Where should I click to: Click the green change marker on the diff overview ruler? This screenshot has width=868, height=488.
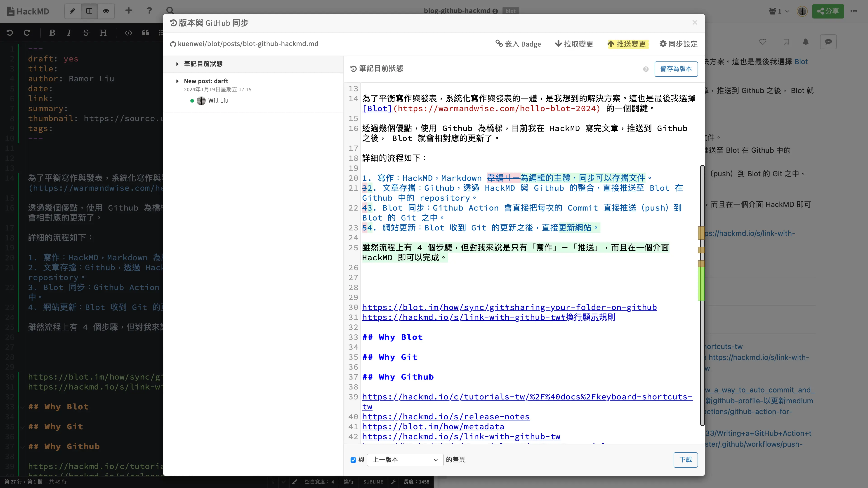701,284
